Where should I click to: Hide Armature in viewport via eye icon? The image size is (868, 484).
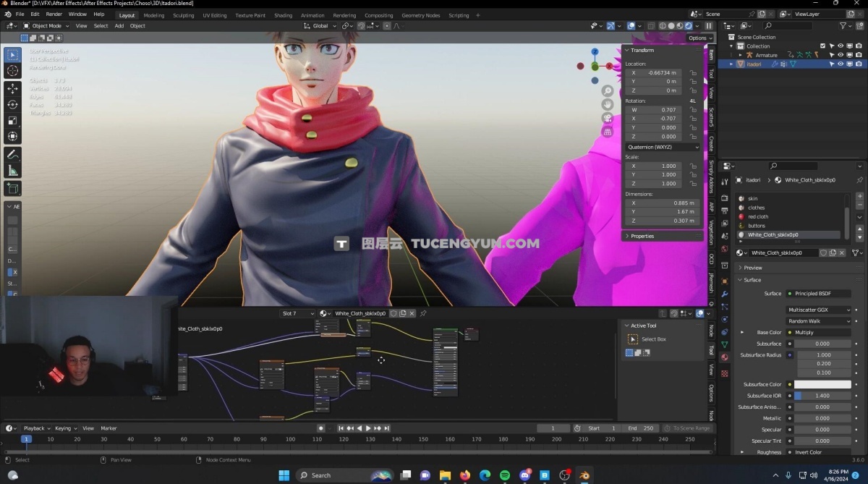841,55
